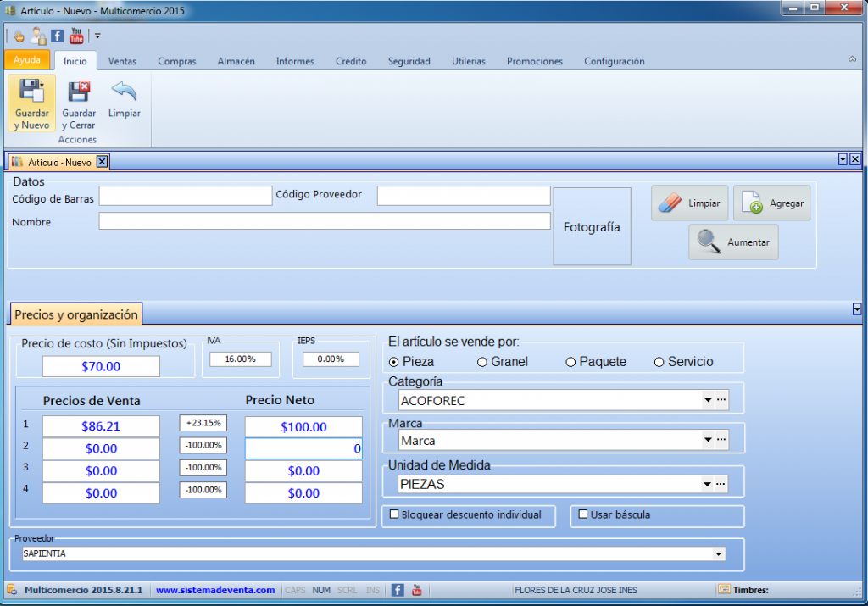The image size is (868, 606).
Task: Collapse the Precios y organización panel arrow
Action: (856, 309)
